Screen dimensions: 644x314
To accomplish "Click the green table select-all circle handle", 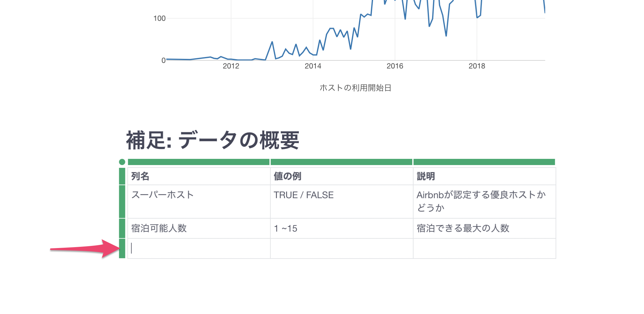I will [122, 162].
